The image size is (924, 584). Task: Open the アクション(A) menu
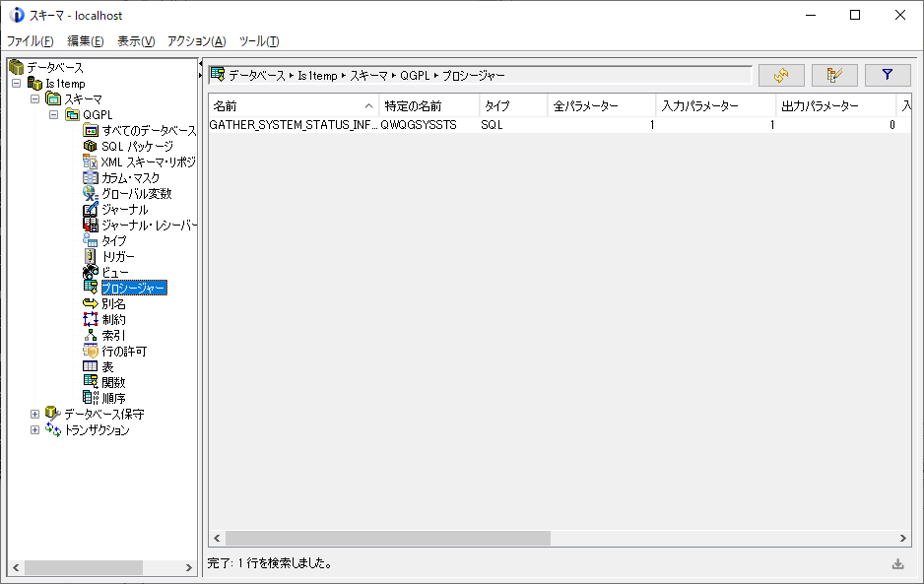point(196,40)
